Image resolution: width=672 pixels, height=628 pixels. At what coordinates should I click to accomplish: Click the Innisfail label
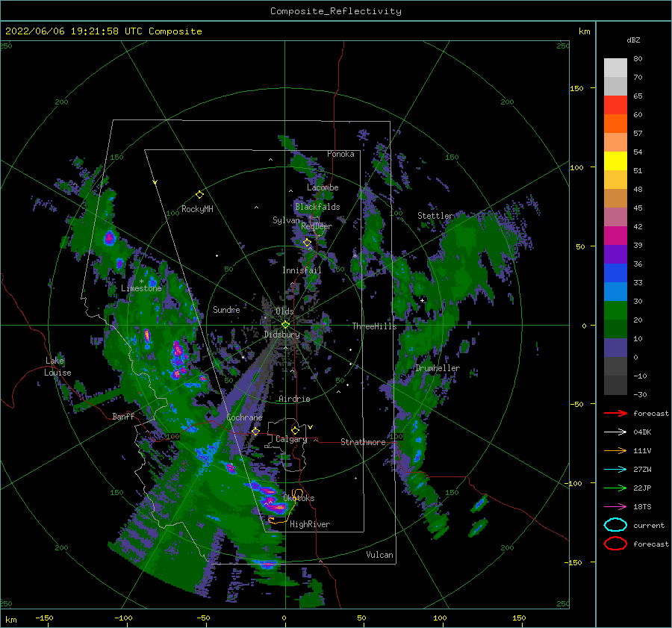(302, 270)
